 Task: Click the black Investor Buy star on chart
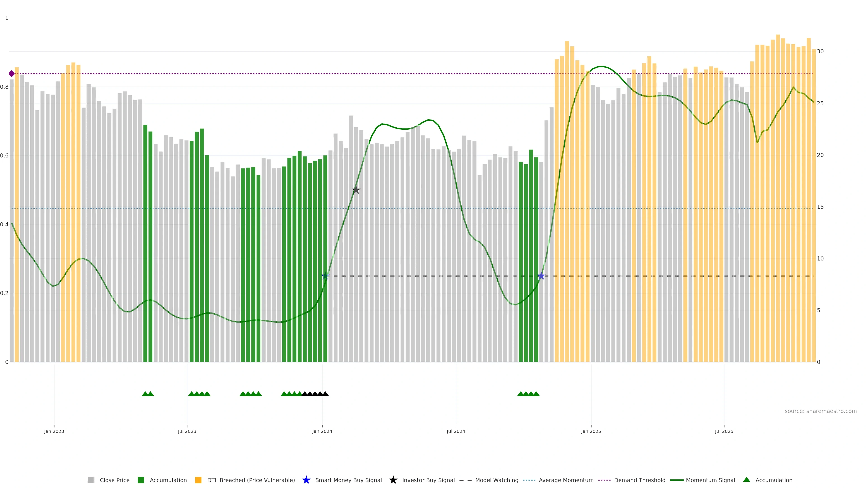coord(356,190)
